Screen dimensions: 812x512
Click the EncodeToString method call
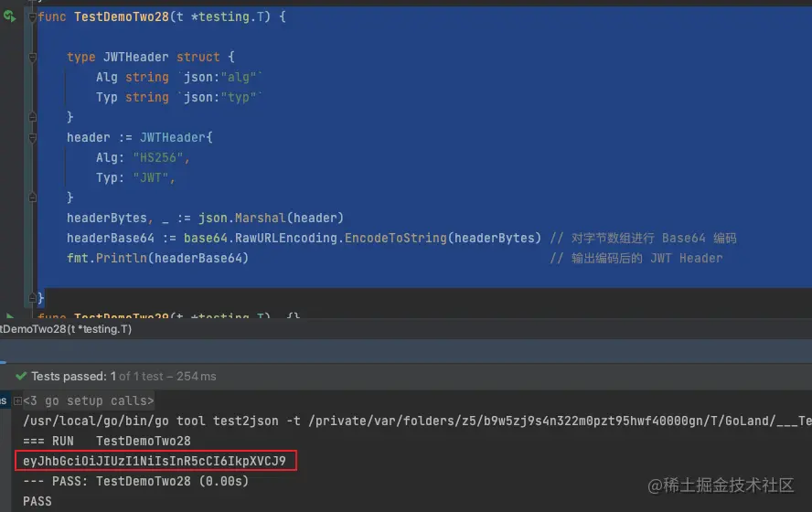tap(396, 238)
